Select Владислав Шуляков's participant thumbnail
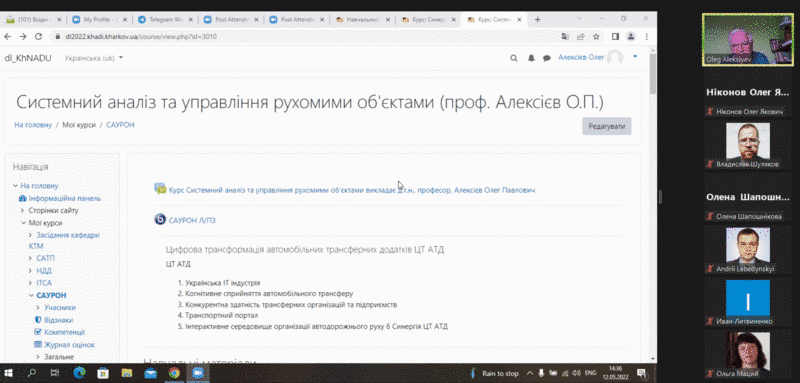This screenshot has width=800, height=383. [747, 145]
